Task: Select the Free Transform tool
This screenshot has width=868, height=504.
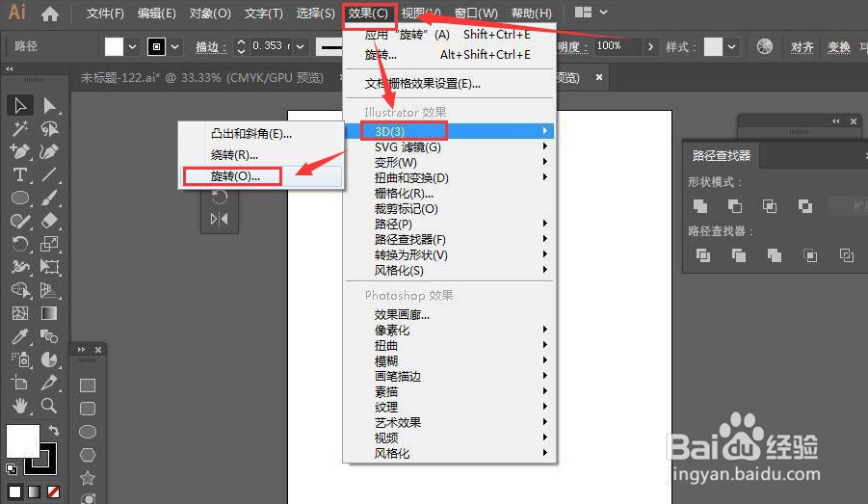Action: click(x=50, y=267)
